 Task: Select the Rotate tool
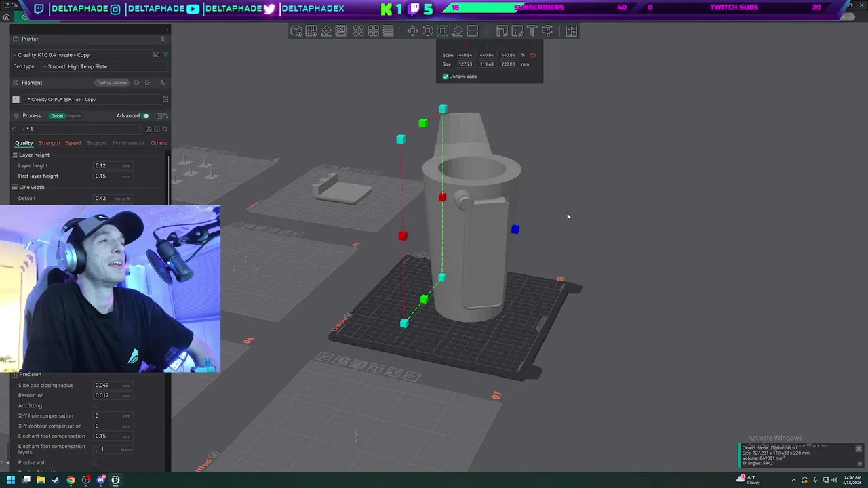point(427,31)
